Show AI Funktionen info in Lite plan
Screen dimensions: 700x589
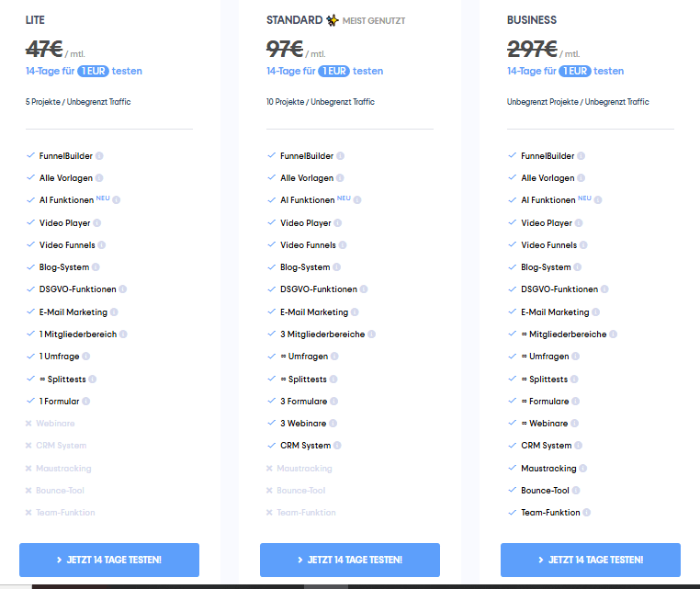coord(117,200)
